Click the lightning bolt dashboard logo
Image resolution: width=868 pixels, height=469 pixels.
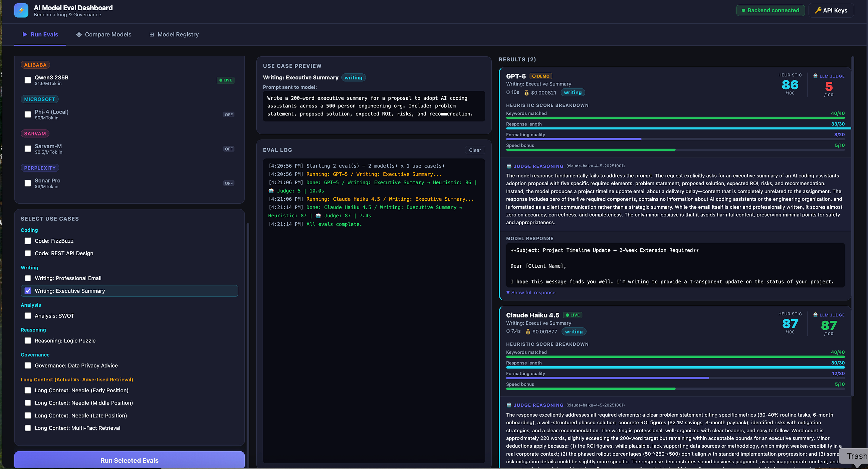[21, 10]
